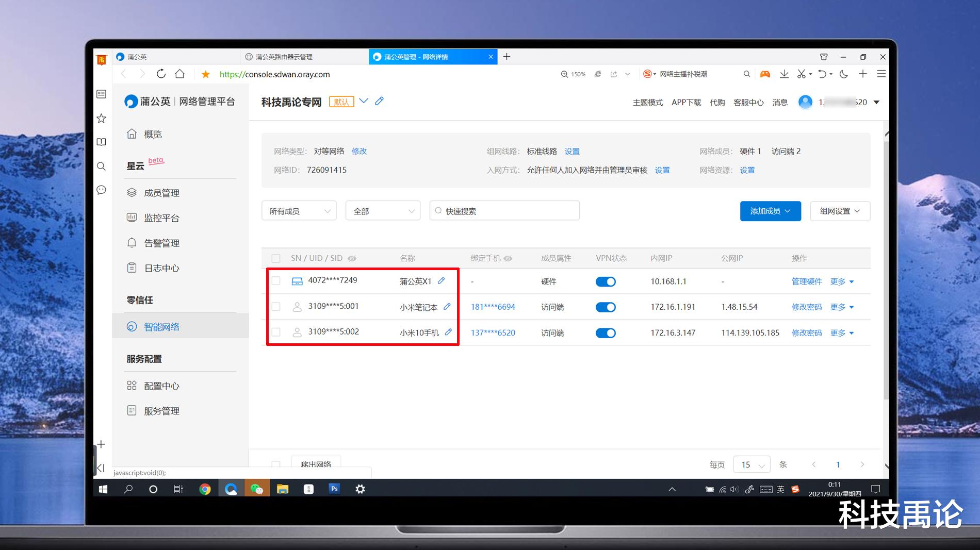The width and height of the screenshot is (980, 550).
Task: Click 管理硬件 link for 蒲公英X1
Action: click(807, 281)
